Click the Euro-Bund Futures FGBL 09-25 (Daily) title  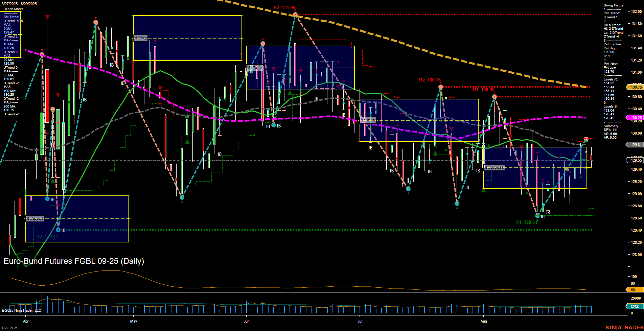coord(74,261)
